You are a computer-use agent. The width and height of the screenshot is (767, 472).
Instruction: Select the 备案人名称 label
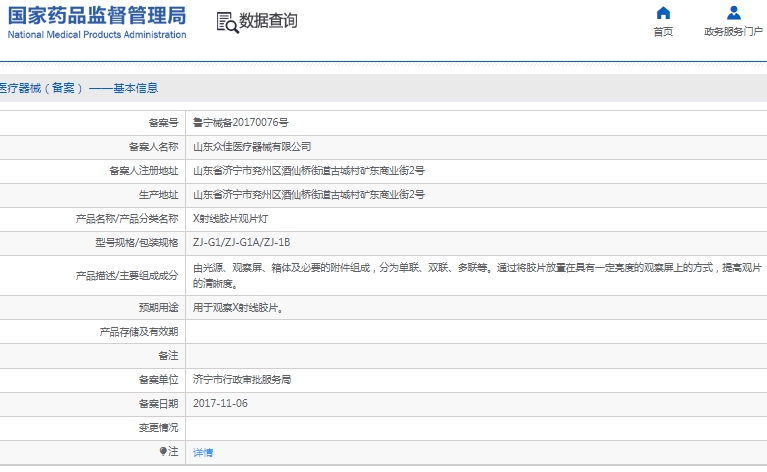pos(154,147)
